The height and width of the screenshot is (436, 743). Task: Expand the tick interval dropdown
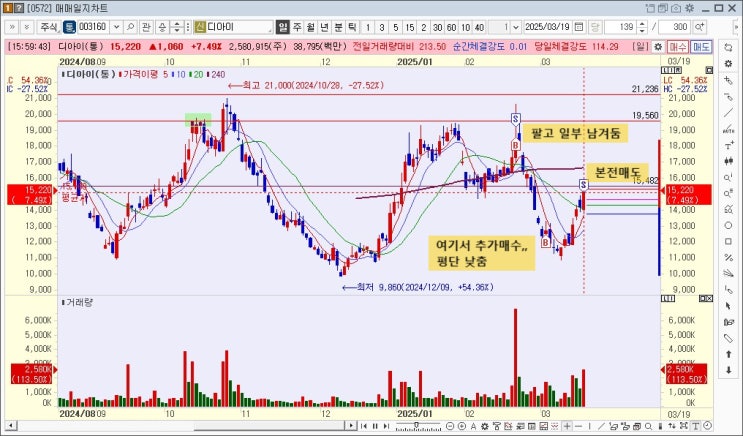click(516, 27)
